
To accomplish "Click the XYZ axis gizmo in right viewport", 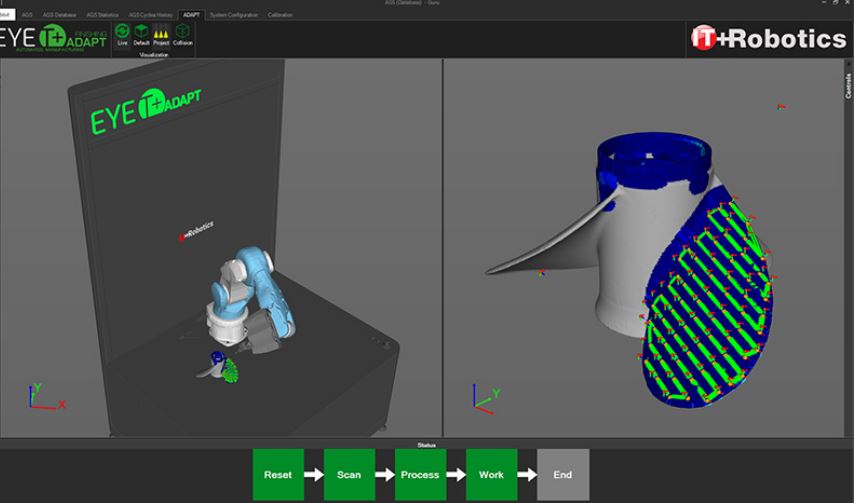I will click(484, 398).
